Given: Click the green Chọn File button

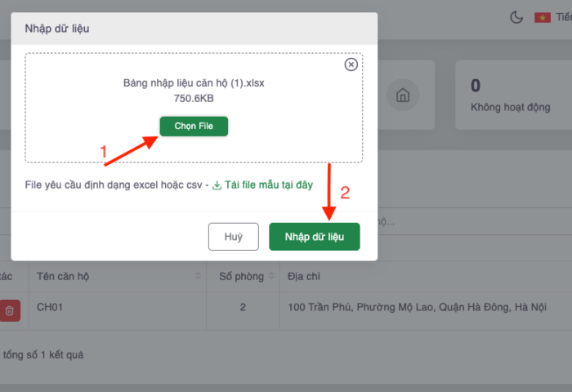Looking at the screenshot, I should [x=194, y=127].
